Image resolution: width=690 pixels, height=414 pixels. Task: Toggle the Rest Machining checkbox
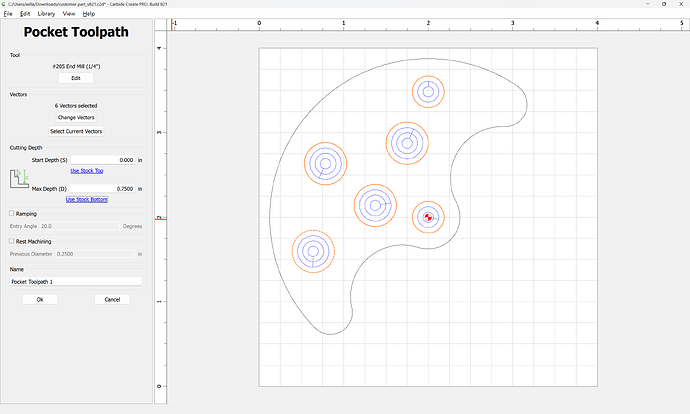coord(11,241)
